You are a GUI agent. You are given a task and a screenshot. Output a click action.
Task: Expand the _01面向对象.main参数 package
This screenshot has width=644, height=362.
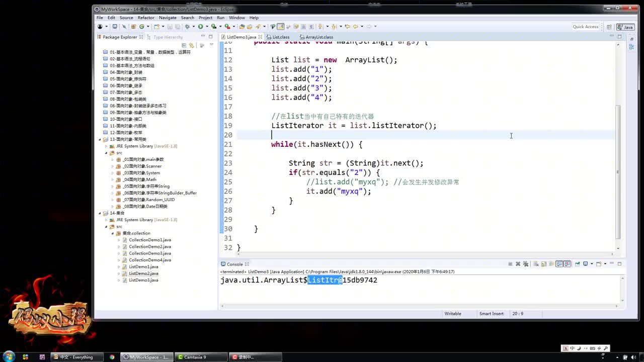[x=113, y=159]
